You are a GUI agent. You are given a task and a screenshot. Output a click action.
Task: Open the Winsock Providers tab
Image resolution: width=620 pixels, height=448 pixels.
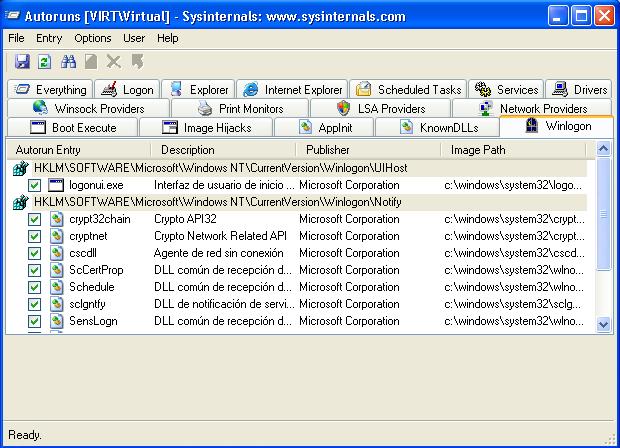89,108
